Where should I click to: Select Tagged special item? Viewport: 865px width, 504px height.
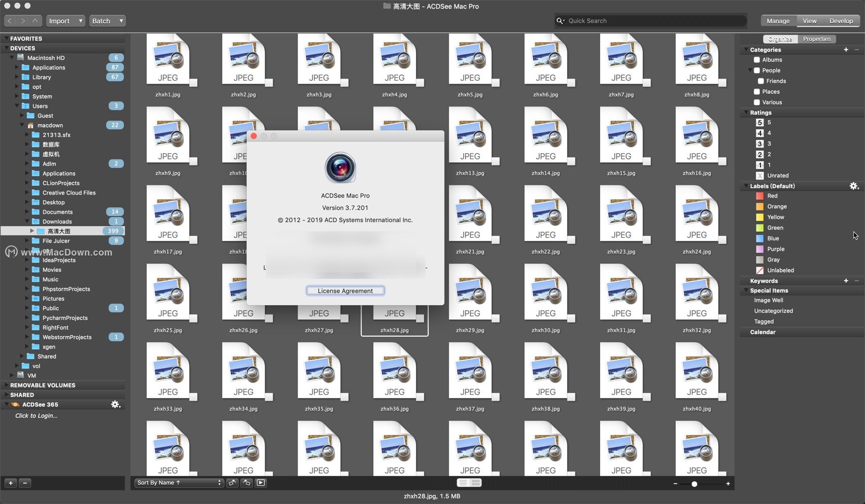click(x=764, y=321)
